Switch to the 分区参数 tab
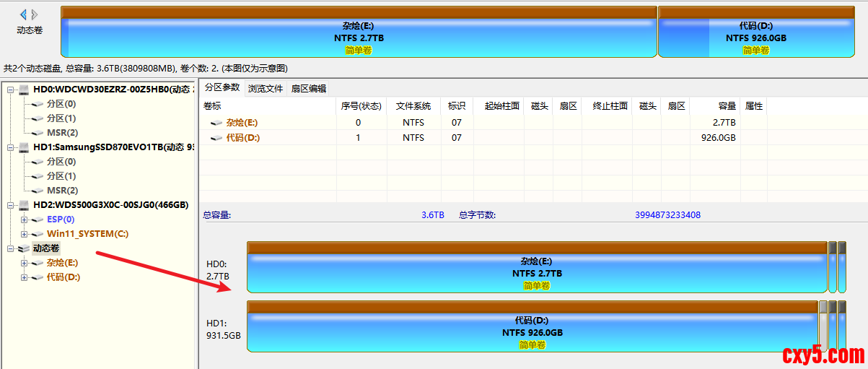The image size is (868, 369). pyautogui.click(x=222, y=87)
